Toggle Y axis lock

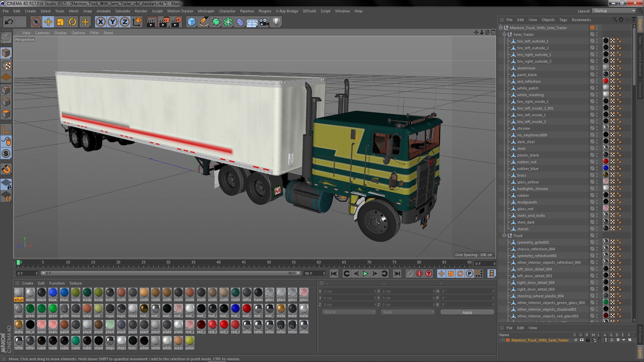point(113,22)
